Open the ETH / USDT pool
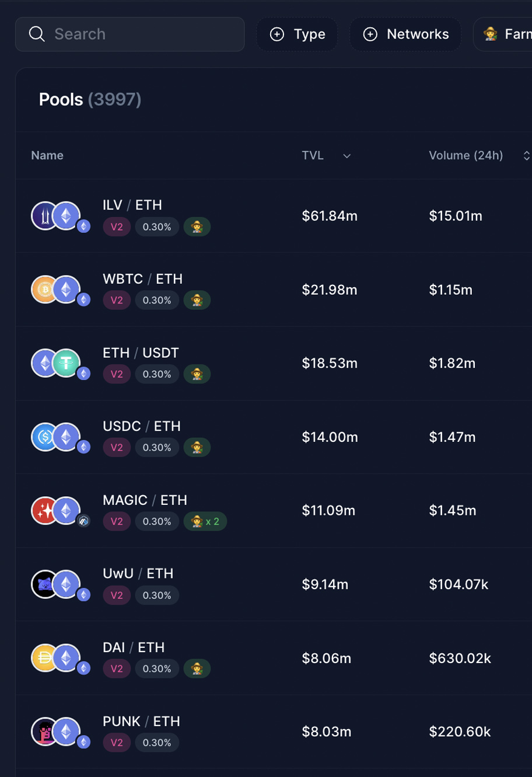This screenshot has width=532, height=777. [x=141, y=353]
